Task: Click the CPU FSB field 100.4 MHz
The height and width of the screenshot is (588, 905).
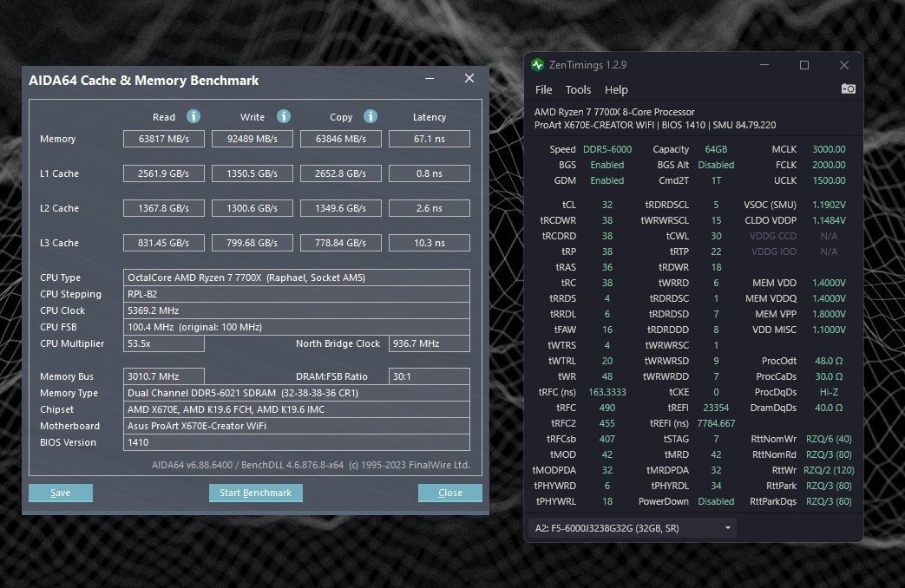Action: point(297,327)
